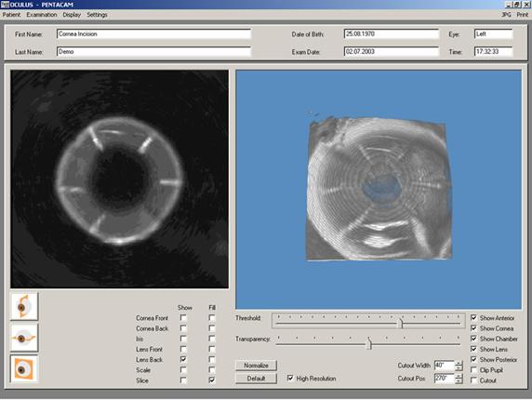Enable Show for Iris
Viewport: 532px width, 400px height.
coord(183,339)
